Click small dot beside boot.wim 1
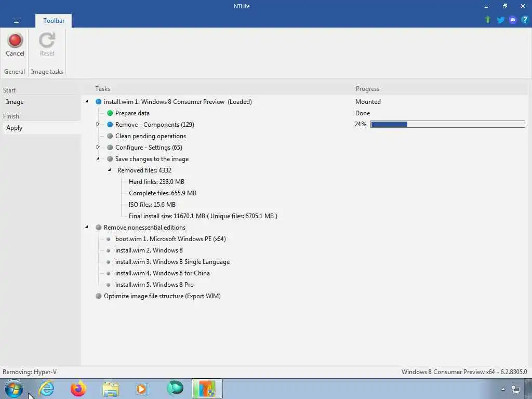This screenshot has height=399, width=532. point(108,239)
